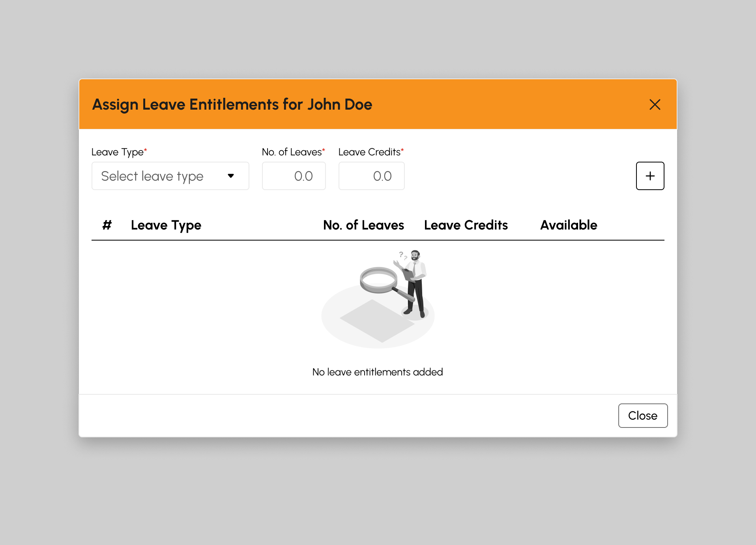Click the X icon in the orange header
This screenshot has height=545, width=756.
[x=655, y=105]
